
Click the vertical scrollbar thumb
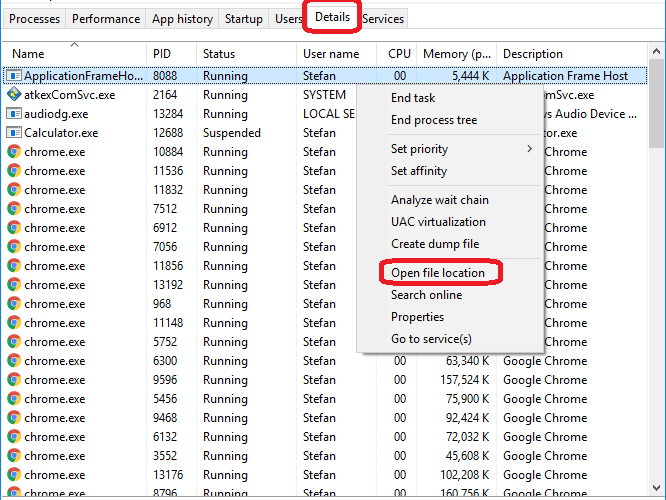(x=656, y=104)
